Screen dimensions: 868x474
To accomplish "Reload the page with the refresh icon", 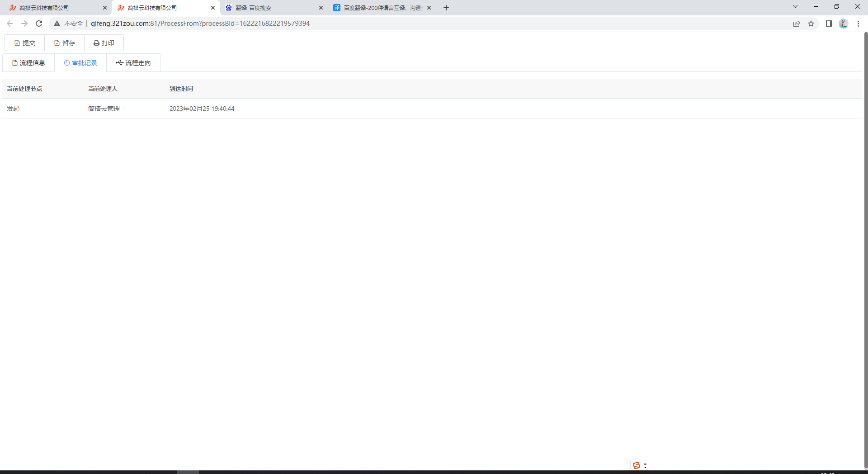I will (x=39, y=24).
